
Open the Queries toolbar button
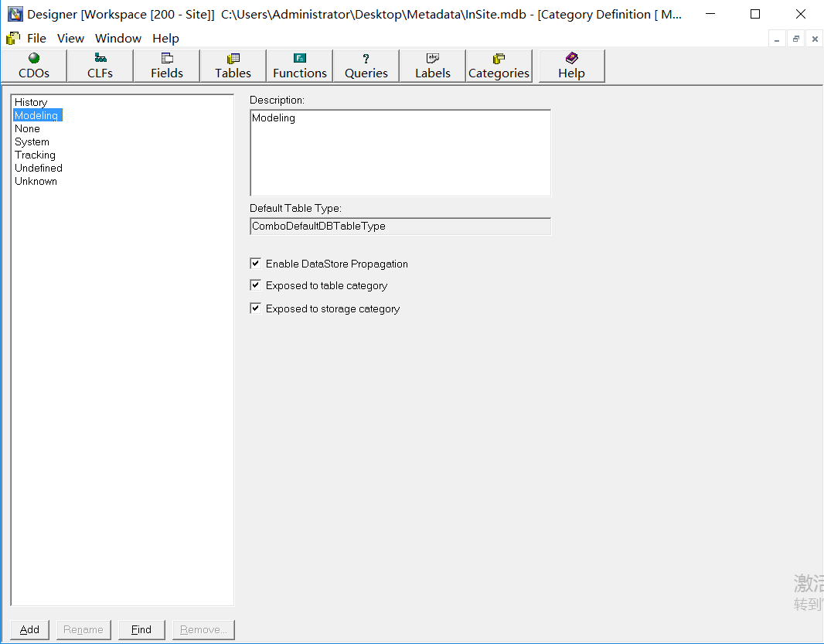point(366,66)
